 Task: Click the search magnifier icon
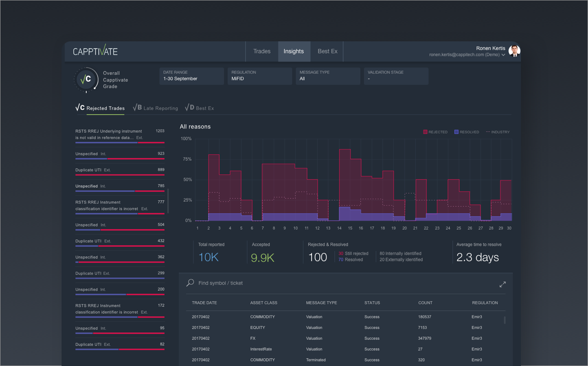click(190, 283)
